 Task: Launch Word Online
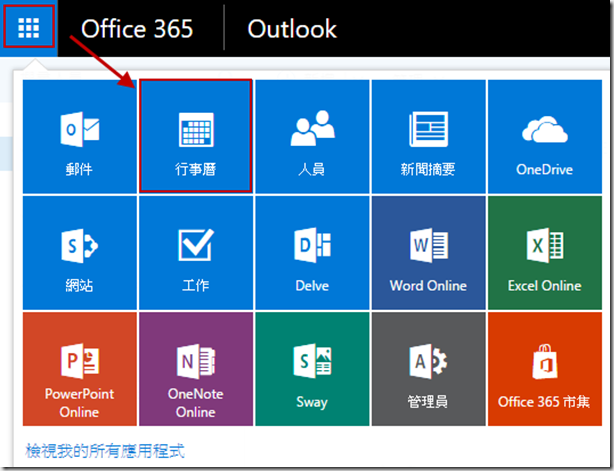428,252
